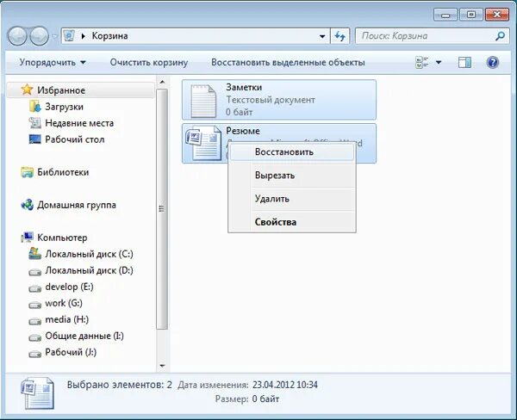Select the Заметки text document file
The width and height of the screenshot is (517, 420).
(x=279, y=100)
